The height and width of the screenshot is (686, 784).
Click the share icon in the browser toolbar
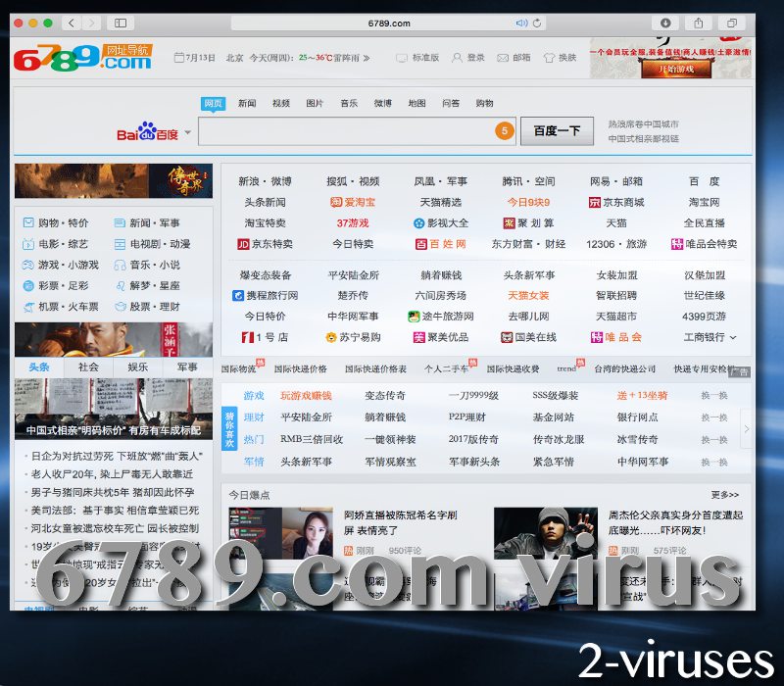coord(698,22)
